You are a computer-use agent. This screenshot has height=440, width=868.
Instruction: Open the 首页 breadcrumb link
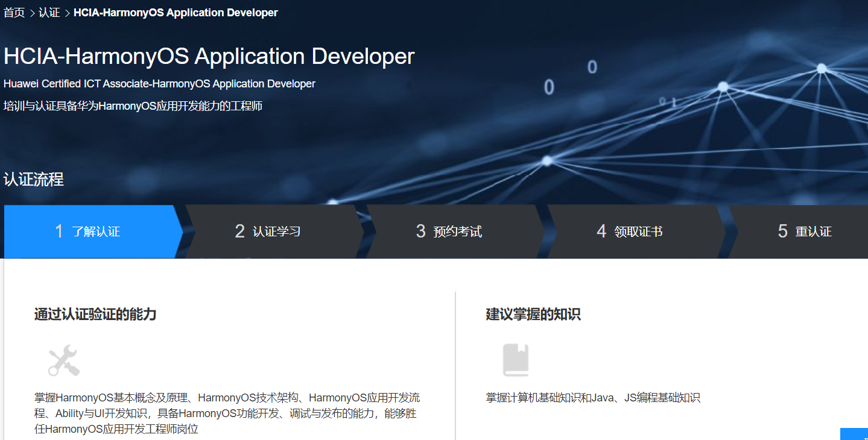coord(14,13)
